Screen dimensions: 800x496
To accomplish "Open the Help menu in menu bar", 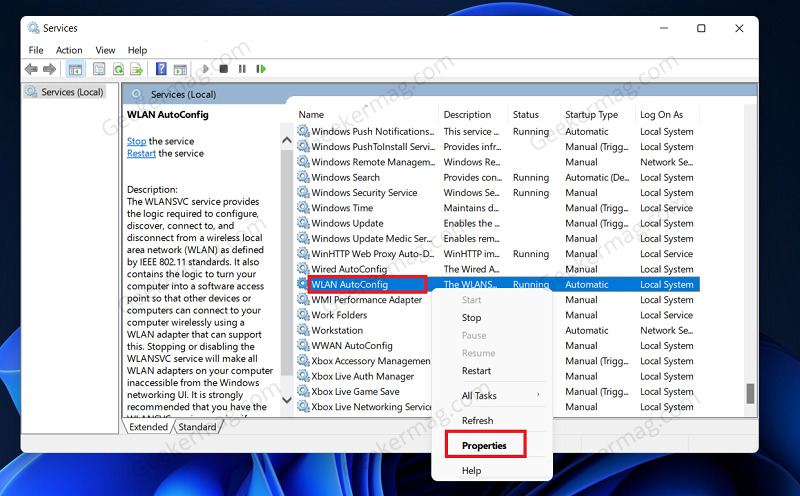I will tap(137, 50).
